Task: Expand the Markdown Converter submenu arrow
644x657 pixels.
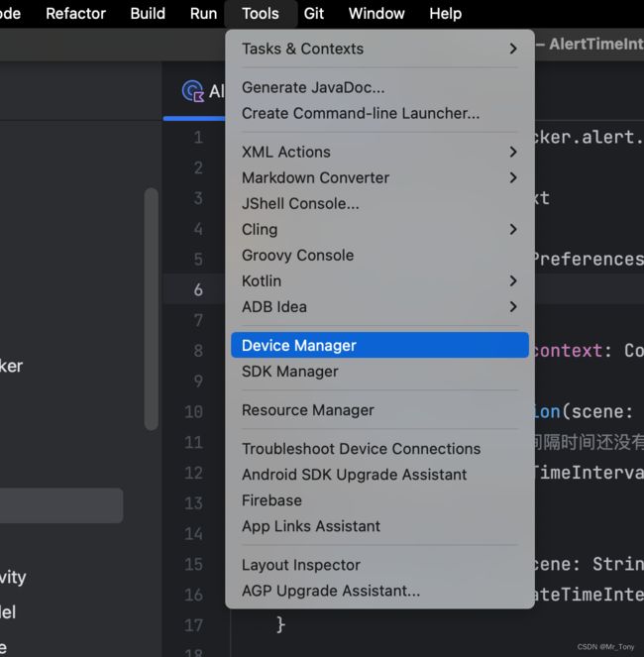Action: pyautogui.click(x=513, y=177)
